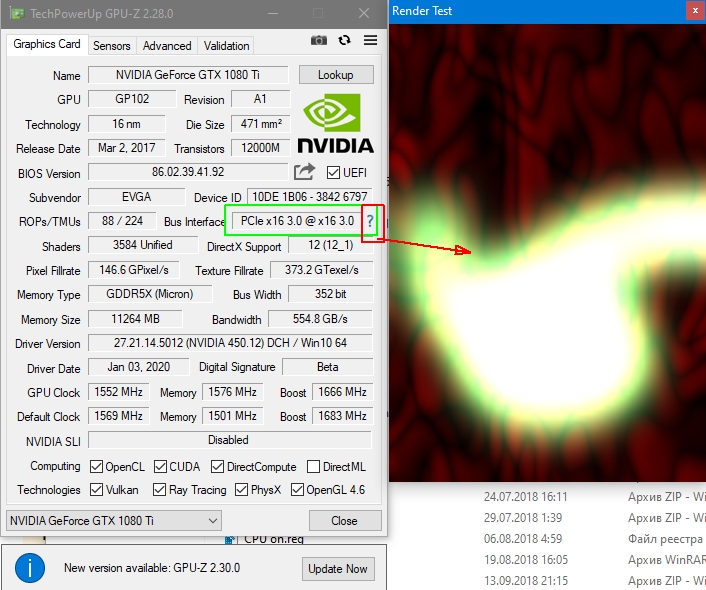Click the Update Now button
Image resolution: width=706 pixels, height=590 pixels.
coord(338,569)
